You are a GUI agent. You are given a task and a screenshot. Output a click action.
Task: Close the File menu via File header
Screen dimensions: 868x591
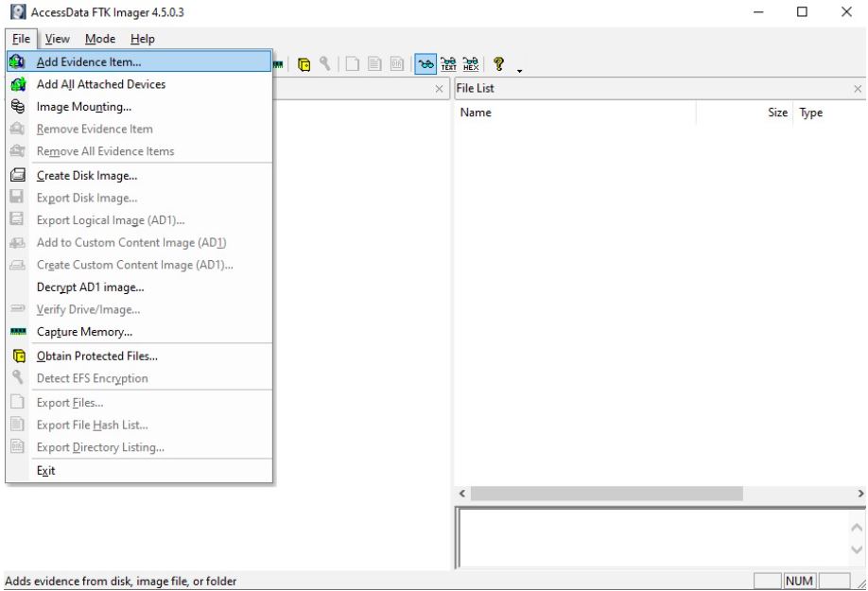(x=21, y=39)
